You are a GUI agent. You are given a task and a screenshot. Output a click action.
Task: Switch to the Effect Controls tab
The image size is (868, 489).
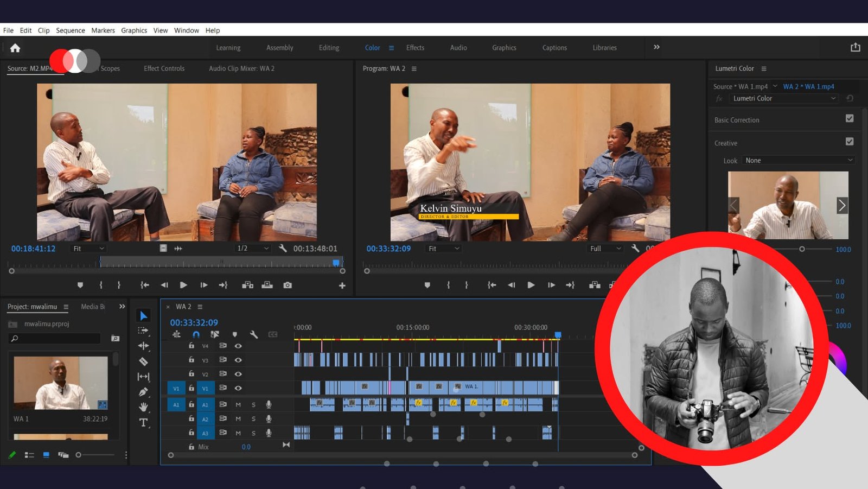tap(164, 68)
